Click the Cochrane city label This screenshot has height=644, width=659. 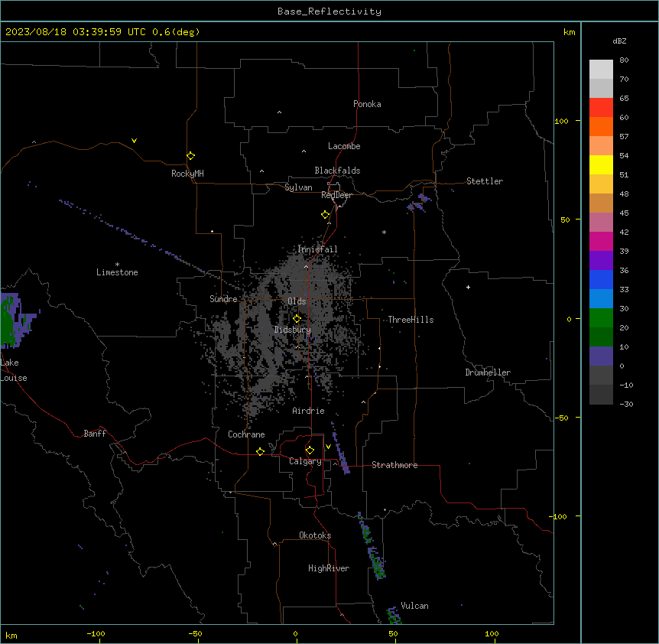[x=246, y=434]
